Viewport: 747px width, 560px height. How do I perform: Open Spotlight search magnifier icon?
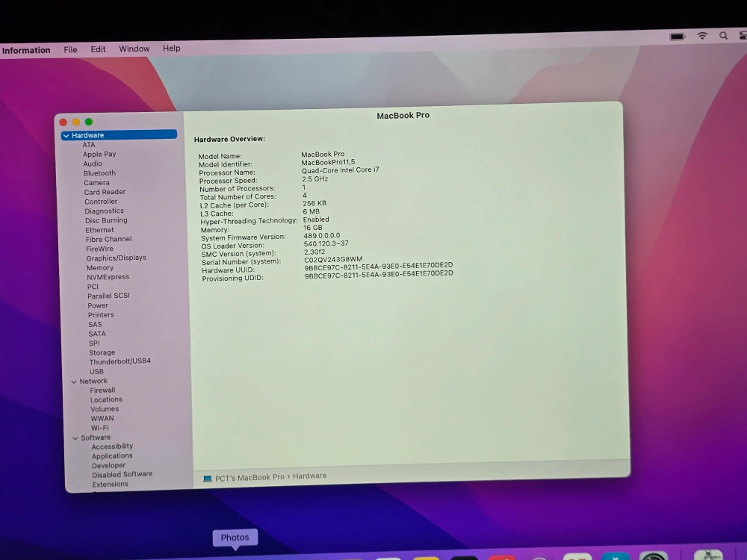pos(723,36)
